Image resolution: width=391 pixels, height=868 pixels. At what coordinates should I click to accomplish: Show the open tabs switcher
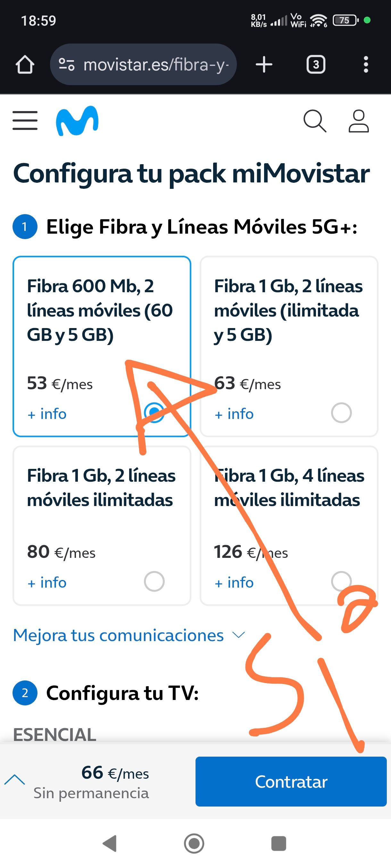(x=315, y=64)
